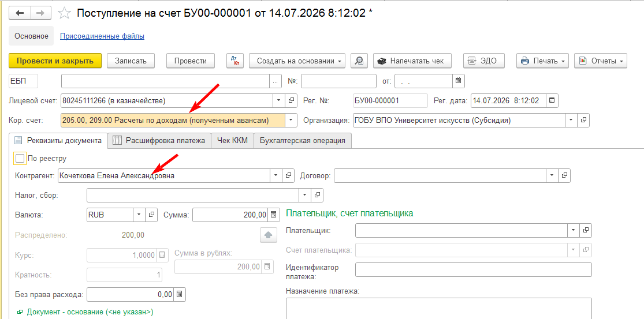Screen dimensions: 644x319
Task: Open calendar picker for Рег. дата
Action: pyautogui.click(x=552, y=100)
